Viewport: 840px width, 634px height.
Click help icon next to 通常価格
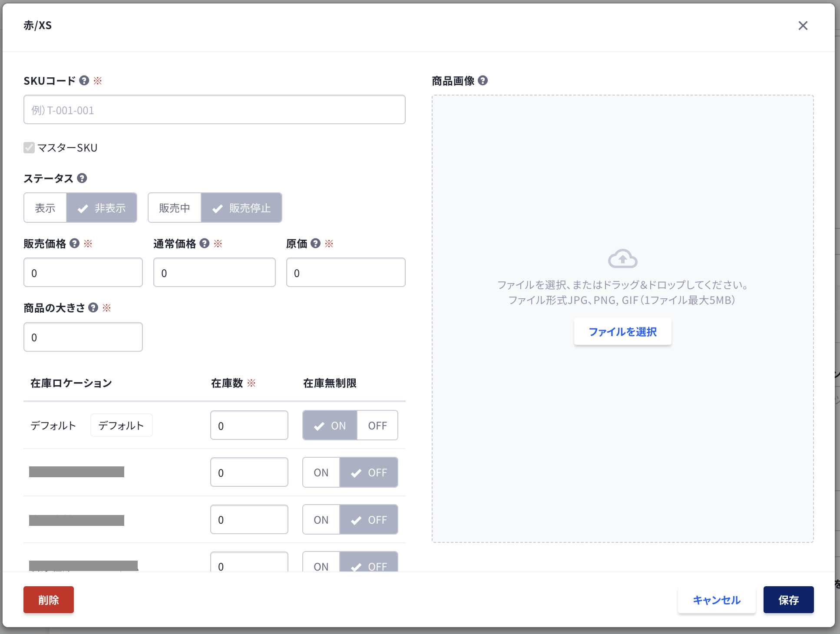tap(205, 243)
